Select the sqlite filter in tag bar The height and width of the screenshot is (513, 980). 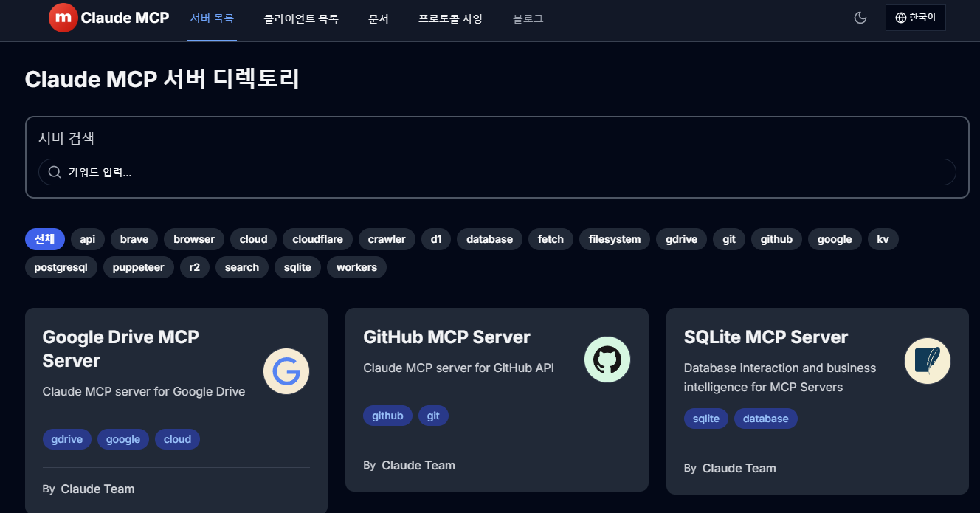tap(297, 267)
